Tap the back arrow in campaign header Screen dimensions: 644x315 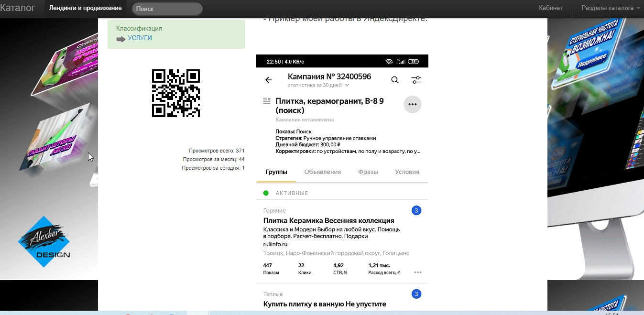click(268, 80)
